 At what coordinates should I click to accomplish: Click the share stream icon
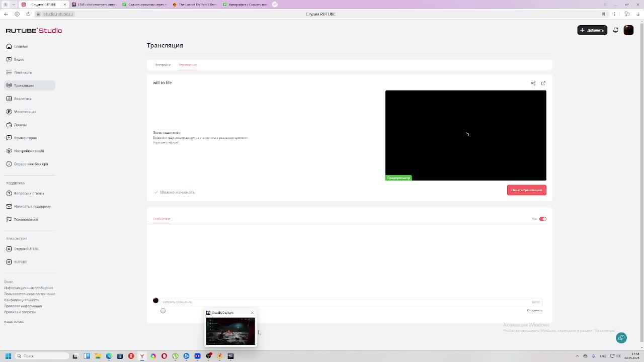(533, 83)
